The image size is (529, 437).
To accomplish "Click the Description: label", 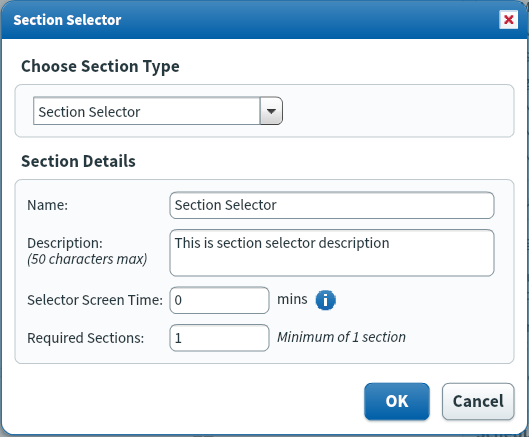I will (65, 243).
